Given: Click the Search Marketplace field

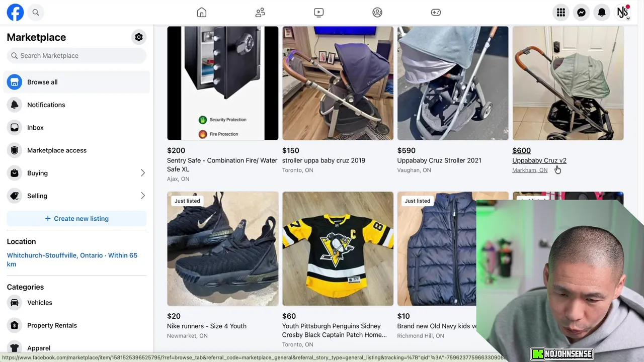Looking at the screenshot, I should [x=76, y=56].
